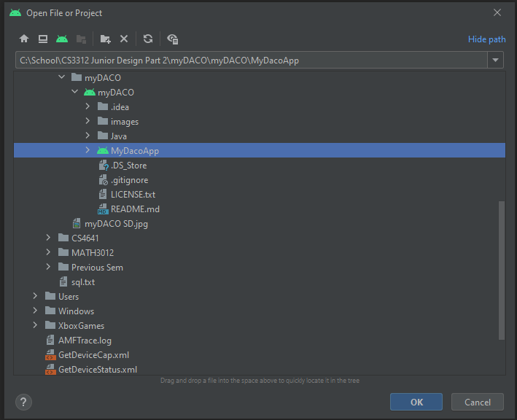This screenshot has height=420, width=517.
Task: Expand the XboxGames folder
Action: pyautogui.click(x=35, y=324)
